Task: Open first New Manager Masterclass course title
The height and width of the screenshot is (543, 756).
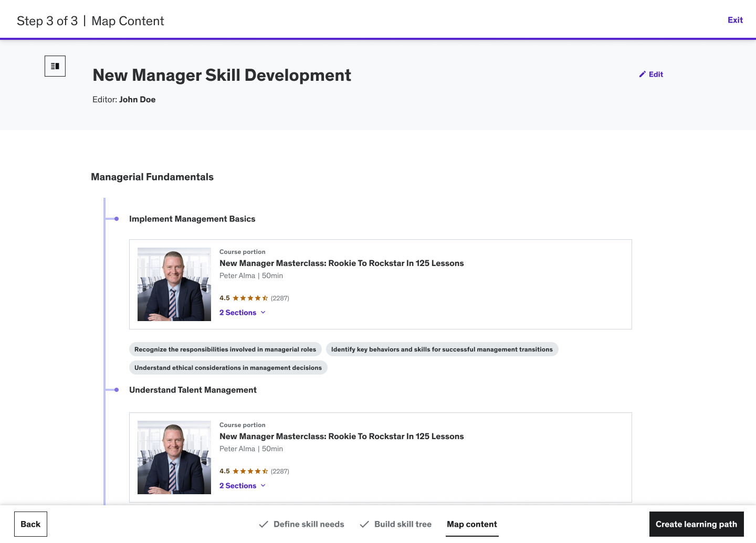Action: (341, 263)
